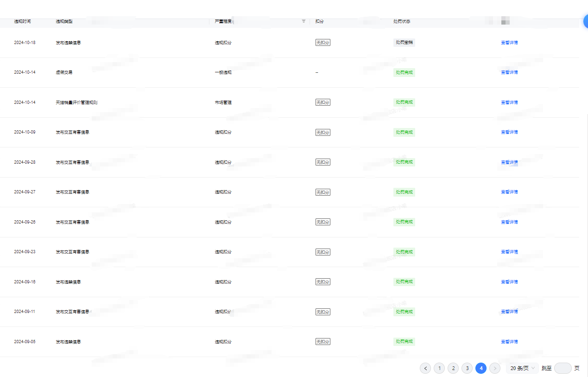The width and height of the screenshot is (588, 377).
Task: Click the 无扣分 tag in the 2024-10-18 row
Action: coord(323,43)
